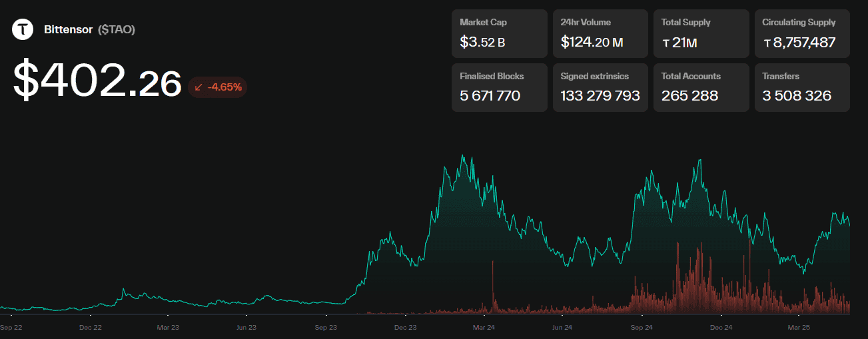
Task: Open the Total Supply stat card
Action: 701,33
